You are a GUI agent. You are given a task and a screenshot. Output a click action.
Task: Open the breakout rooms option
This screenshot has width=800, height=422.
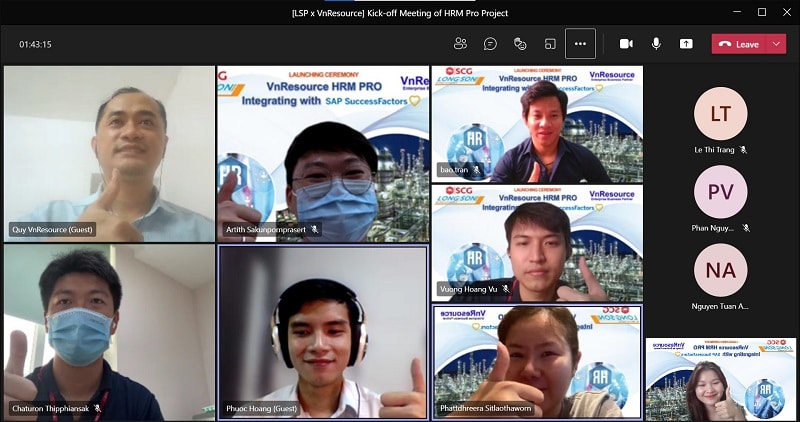tap(550, 44)
